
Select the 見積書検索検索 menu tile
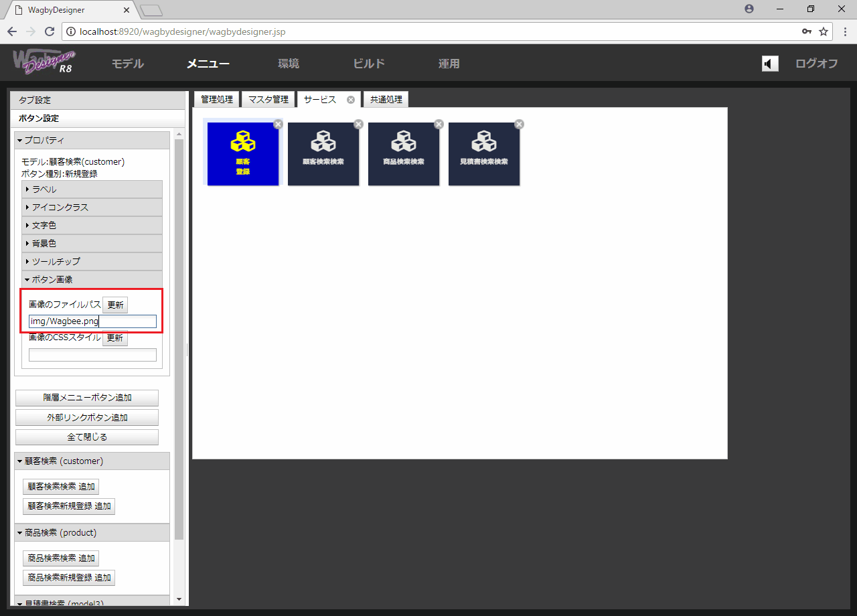click(484, 154)
